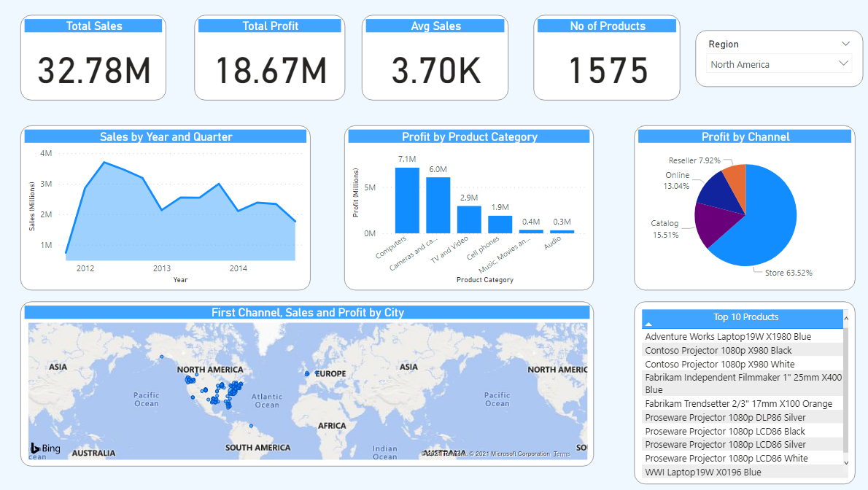This screenshot has width=868, height=490.
Task: Click the Sales by Year and Quarter title
Action: (x=166, y=136)
